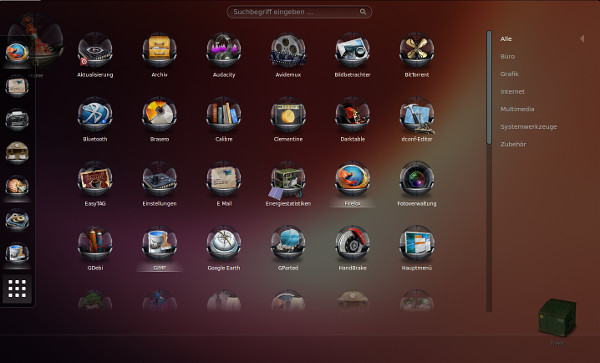The width and height of the screenshot is (600, 363).
Task: Select the Büro category
Action: pos(507,56)
